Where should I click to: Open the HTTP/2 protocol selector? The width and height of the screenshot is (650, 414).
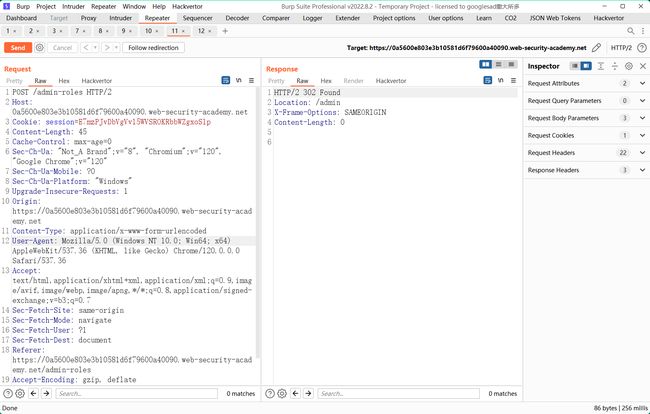pos(621,48)
